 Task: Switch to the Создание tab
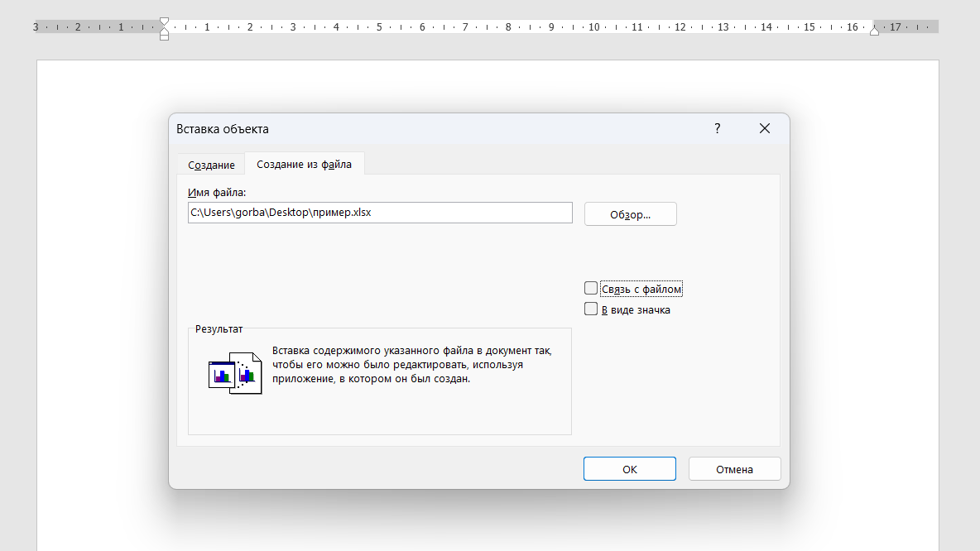(x=211, y=165)
